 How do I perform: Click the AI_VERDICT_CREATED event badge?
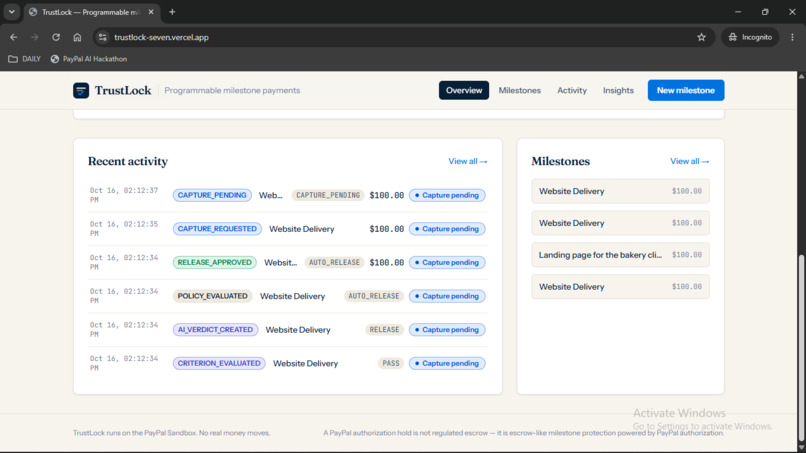[215, 330]
